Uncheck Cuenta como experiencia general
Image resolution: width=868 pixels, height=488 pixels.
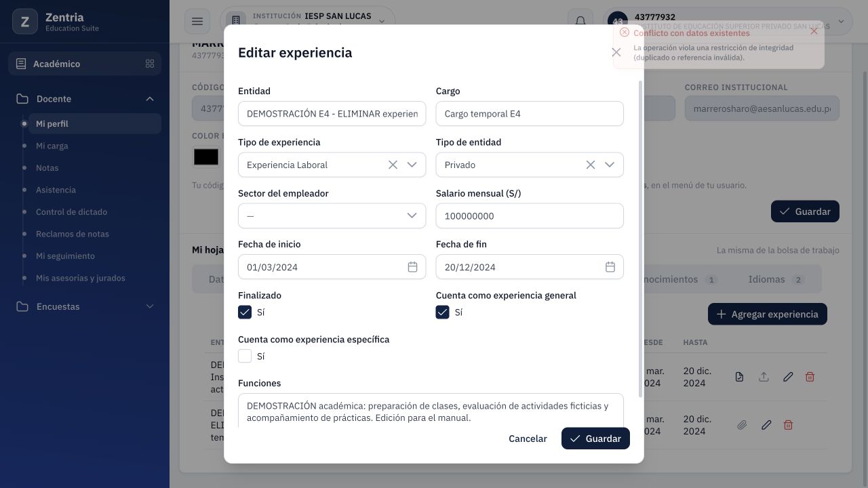point(442,312)
